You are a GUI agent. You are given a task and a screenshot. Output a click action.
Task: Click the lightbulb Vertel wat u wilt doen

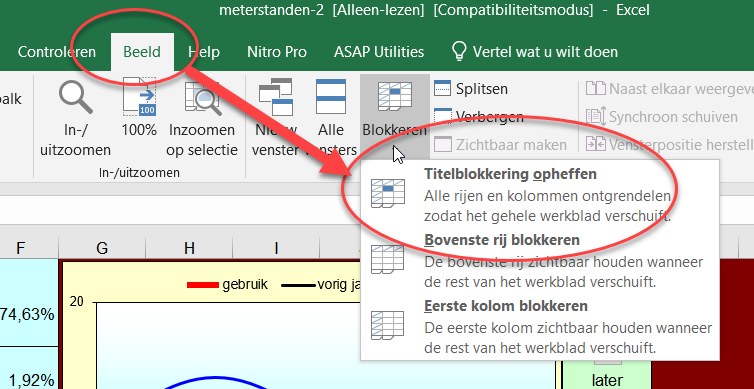click(x=534, y=51)
